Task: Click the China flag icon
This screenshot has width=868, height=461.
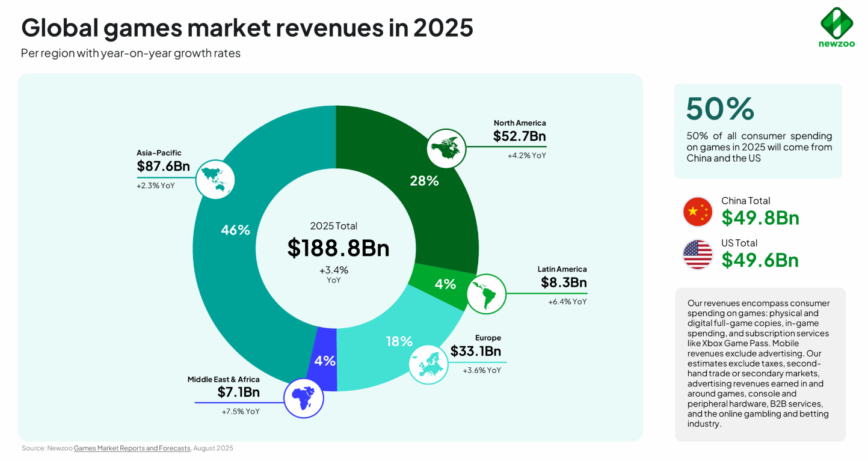Action: point(698,212)
